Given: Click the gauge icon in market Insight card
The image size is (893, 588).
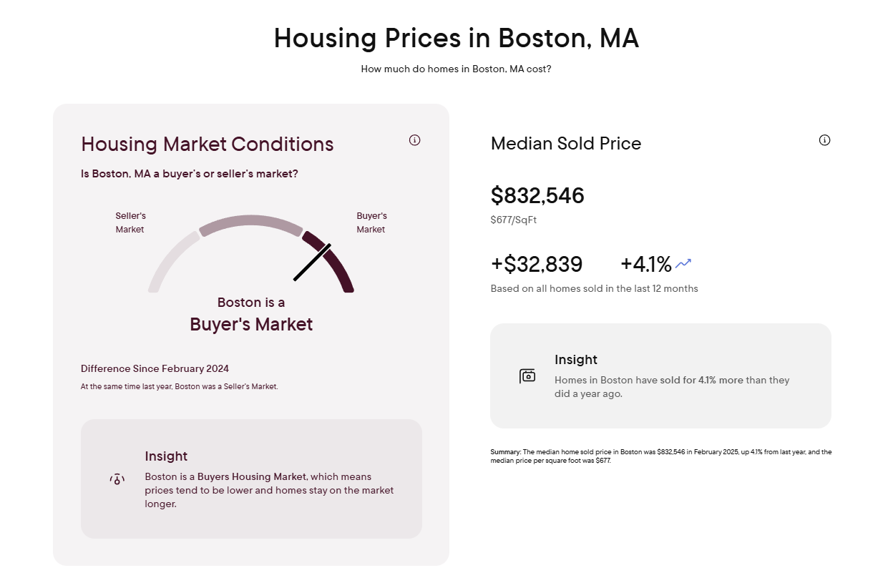Looking at the screenshot, I should click(117, 479).
